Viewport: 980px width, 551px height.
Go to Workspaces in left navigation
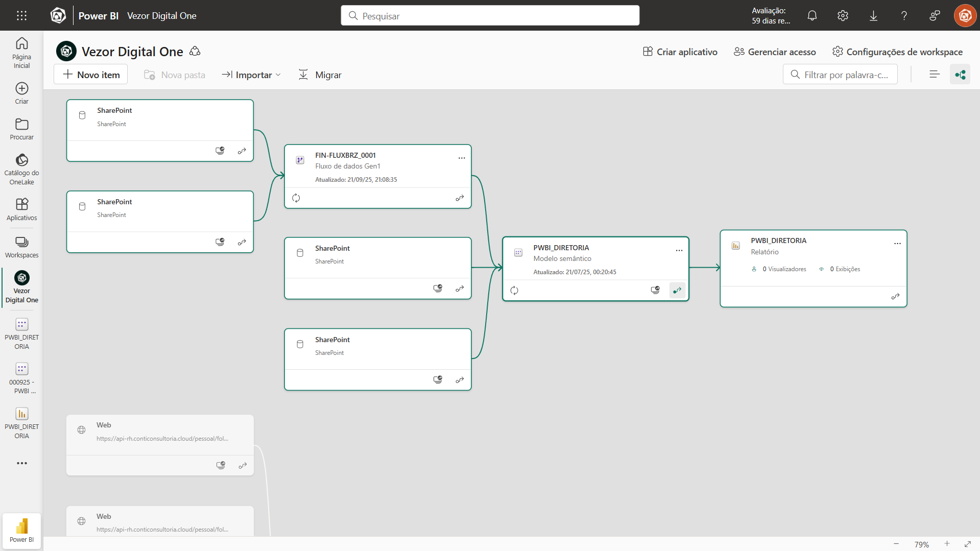pos(21,247)
